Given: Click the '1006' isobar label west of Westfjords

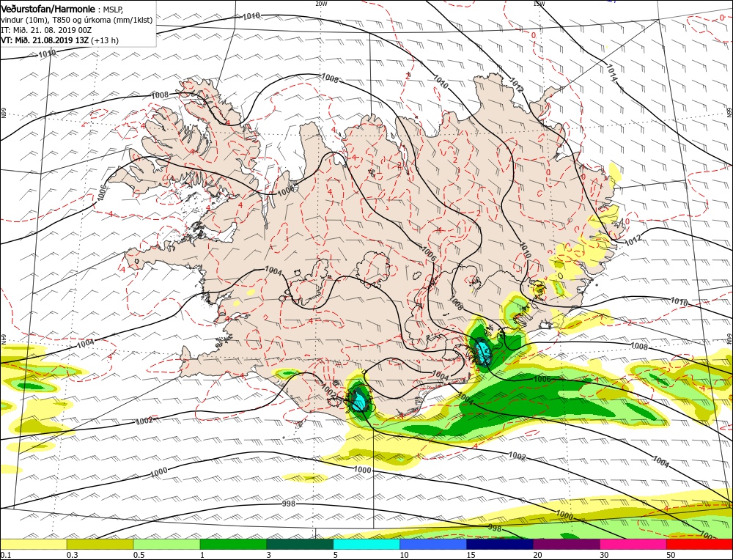Looking at the screenshot, I should click(x=102, y=193).
